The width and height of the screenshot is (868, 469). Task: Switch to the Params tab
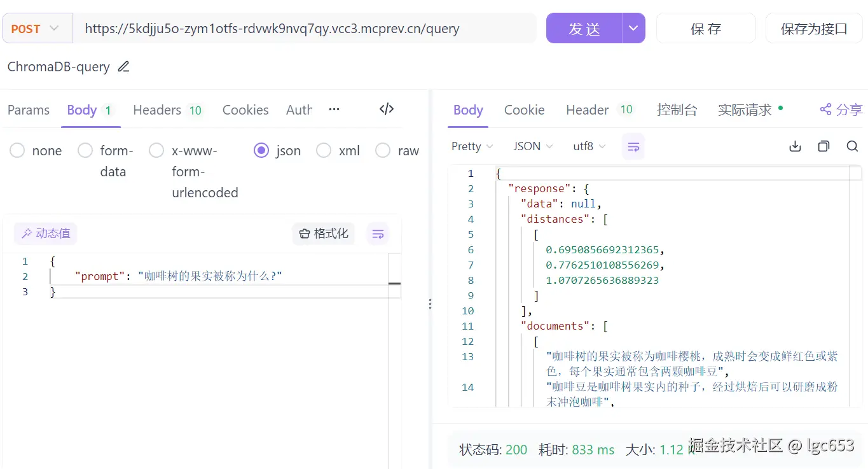[29, 110]
